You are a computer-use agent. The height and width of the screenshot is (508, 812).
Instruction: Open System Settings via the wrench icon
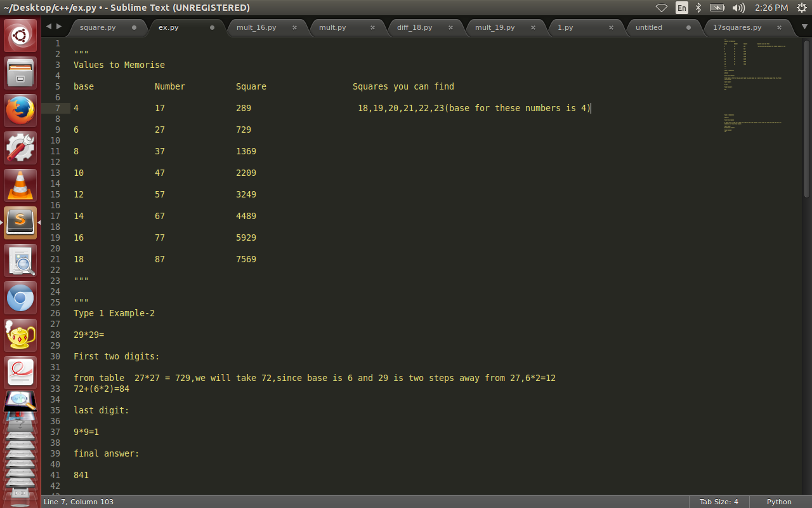pyautogui.click(x=20, y=147)
